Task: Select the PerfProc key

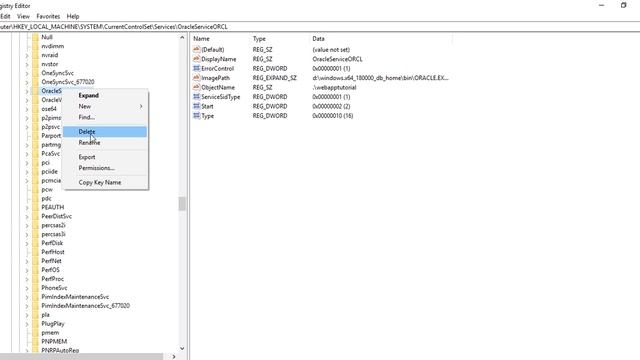Action: click(53, 279)
